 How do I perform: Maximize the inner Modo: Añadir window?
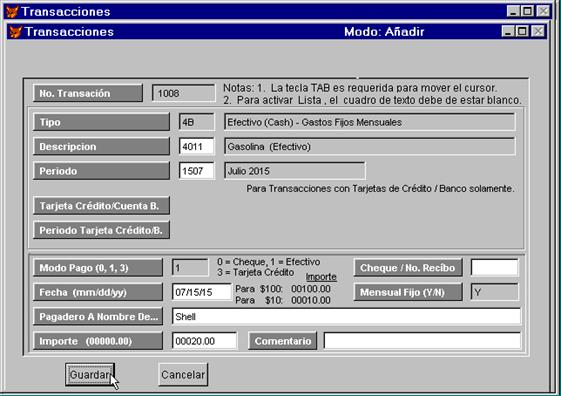coord(522,31)
